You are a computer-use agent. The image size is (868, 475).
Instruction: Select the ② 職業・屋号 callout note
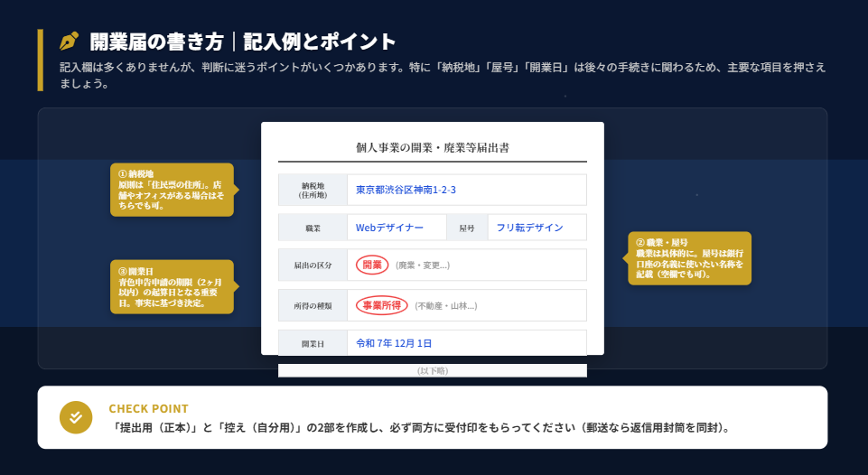click(689, 258)
